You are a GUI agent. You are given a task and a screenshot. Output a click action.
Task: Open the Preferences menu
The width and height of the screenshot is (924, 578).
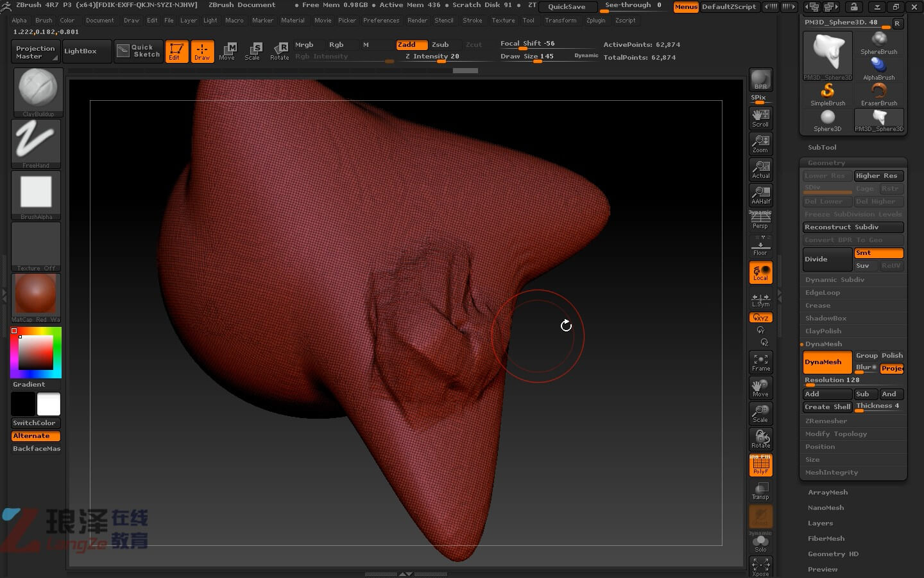click(381, 21)
